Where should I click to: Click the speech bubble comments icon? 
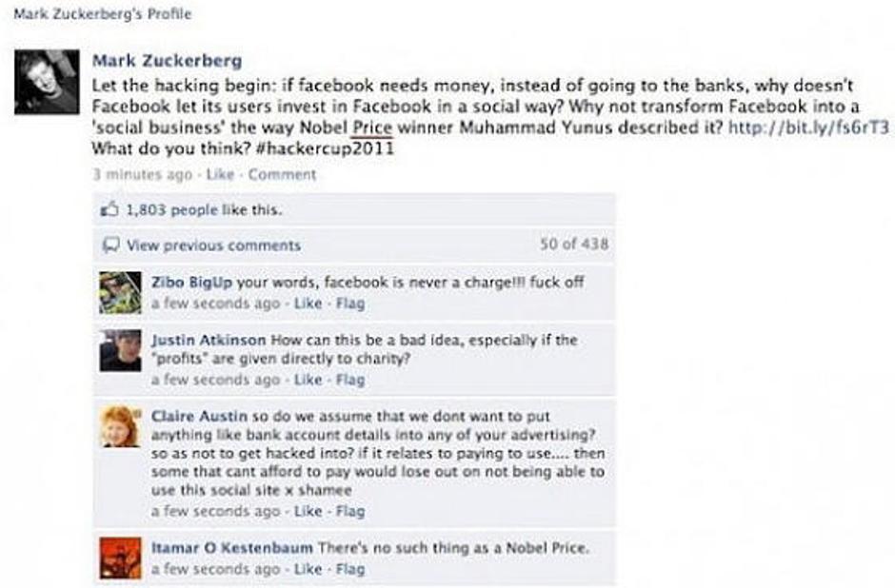110,245
